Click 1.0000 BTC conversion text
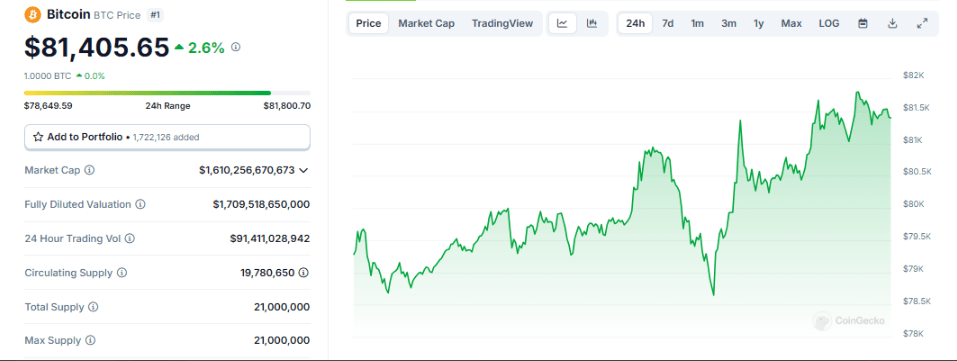957x361 pixels. 48,76
